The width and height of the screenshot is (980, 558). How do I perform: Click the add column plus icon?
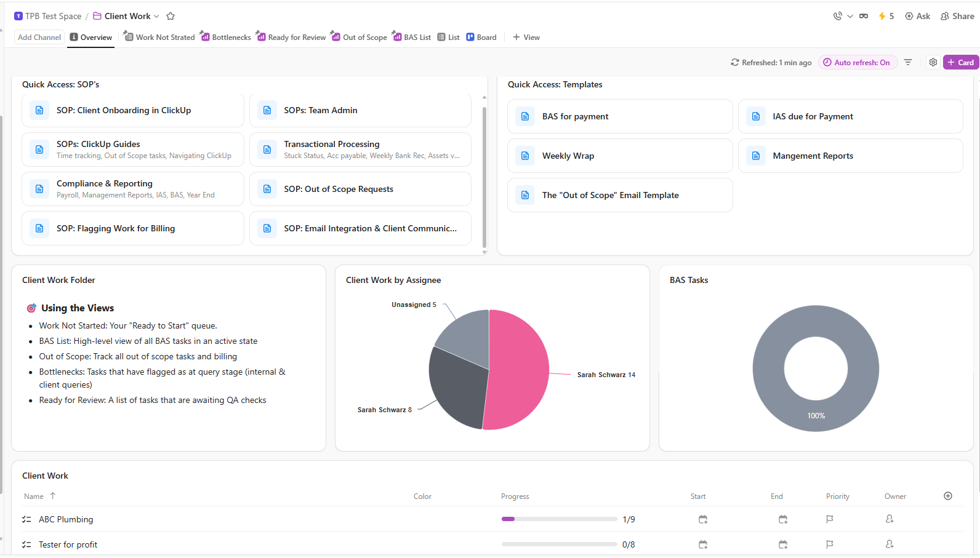pyautogui.click(x=948, y=496)
